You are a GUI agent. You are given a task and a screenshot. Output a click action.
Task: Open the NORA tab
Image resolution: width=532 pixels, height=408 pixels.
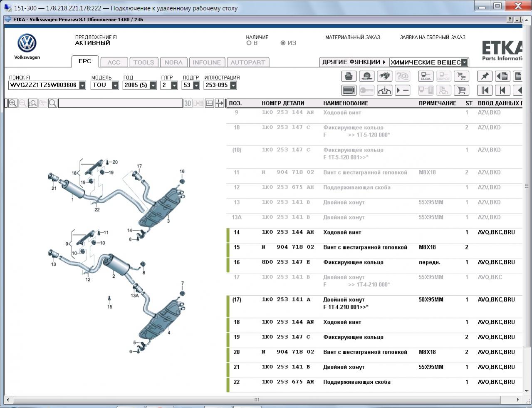(x=173, y=62)
